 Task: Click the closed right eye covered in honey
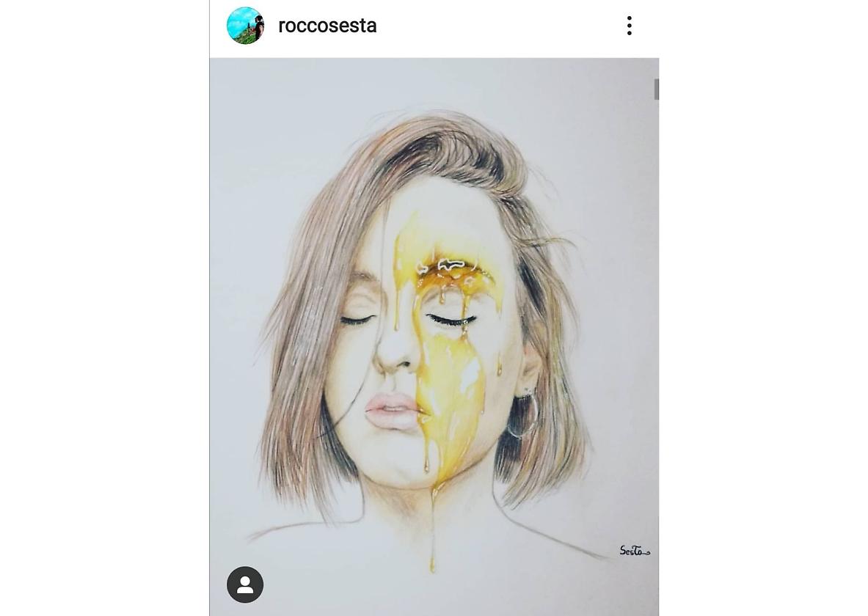[x=451, y=320]
